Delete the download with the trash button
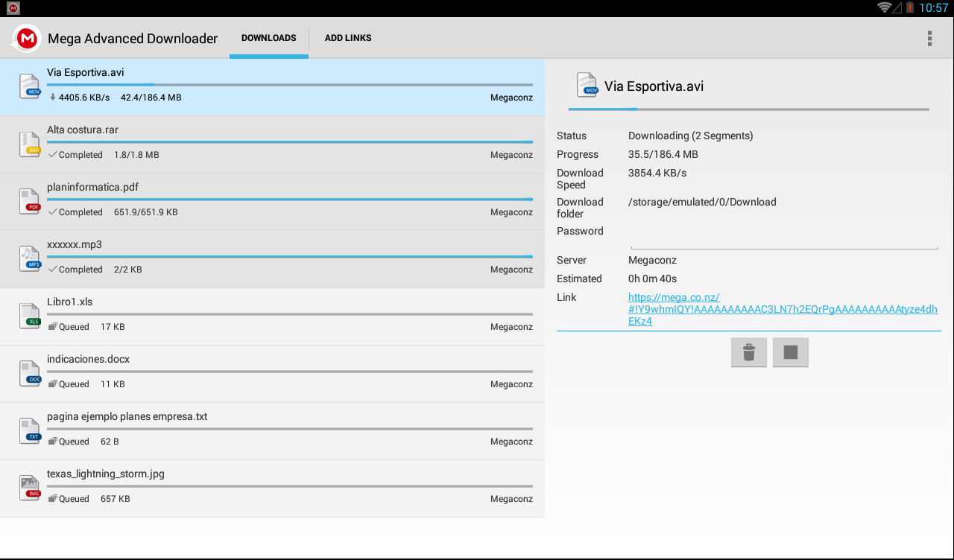Image resolution: width=954 pixels, height=560 pixels. pyautogui.click(x=749, y=352)
